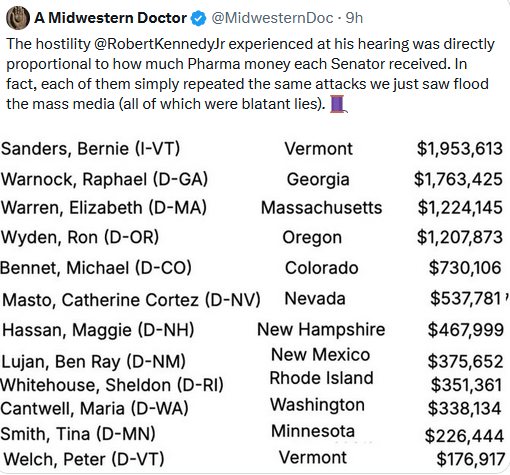Click the Washington state label
This screenshot has width=510, height=475.
point(317,405)
